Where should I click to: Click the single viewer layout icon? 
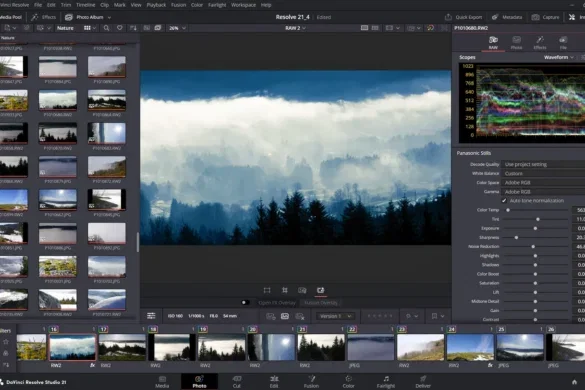pyautogui.click(x=365, y=28)
